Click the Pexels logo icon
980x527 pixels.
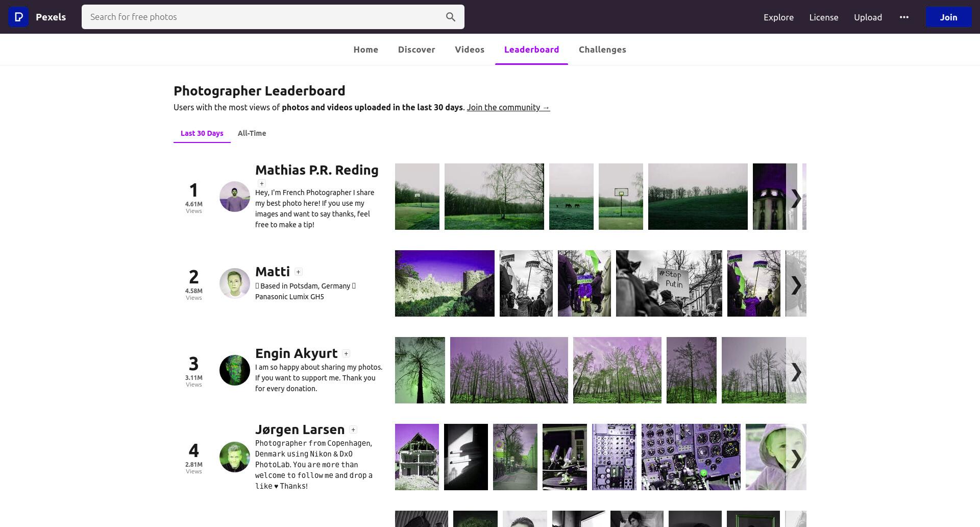click(x=18, y=17)
